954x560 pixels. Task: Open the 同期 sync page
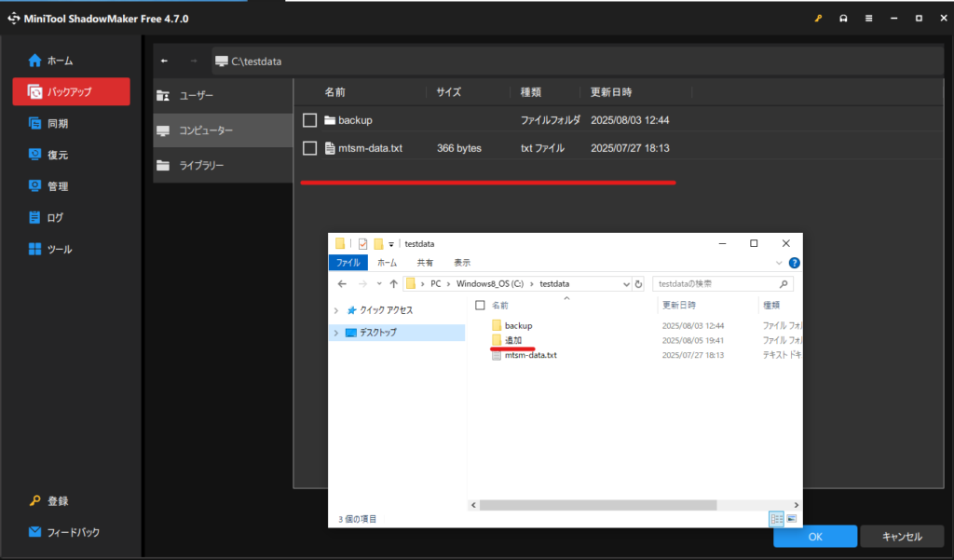(x=48, y=123)
